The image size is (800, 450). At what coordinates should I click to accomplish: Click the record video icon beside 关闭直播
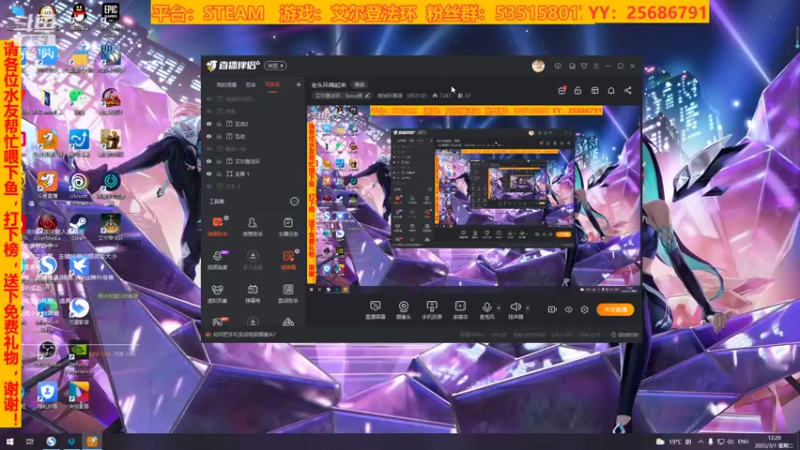[x=552, y=309]
